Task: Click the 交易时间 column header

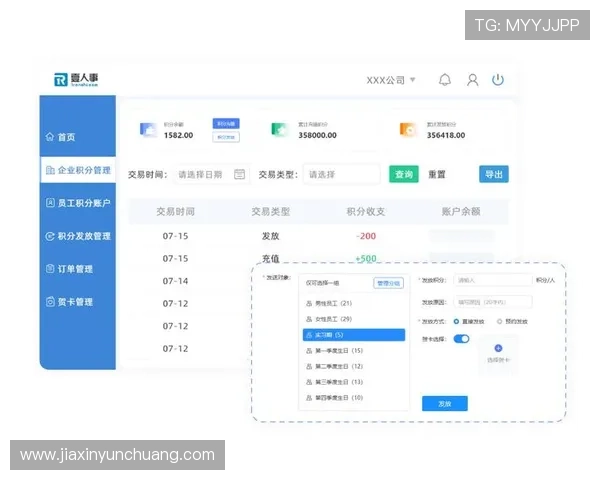Action: [176, 211]
